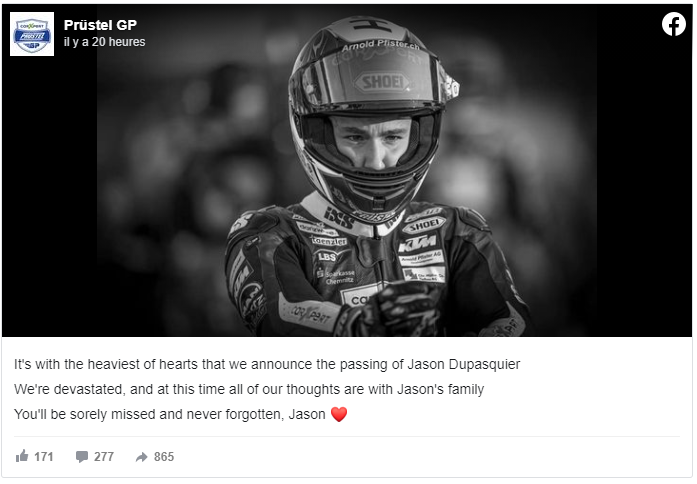The width and height of the screenshot is (697, 484).
Task: Click the red heart emoji
Action: point(339,414)
